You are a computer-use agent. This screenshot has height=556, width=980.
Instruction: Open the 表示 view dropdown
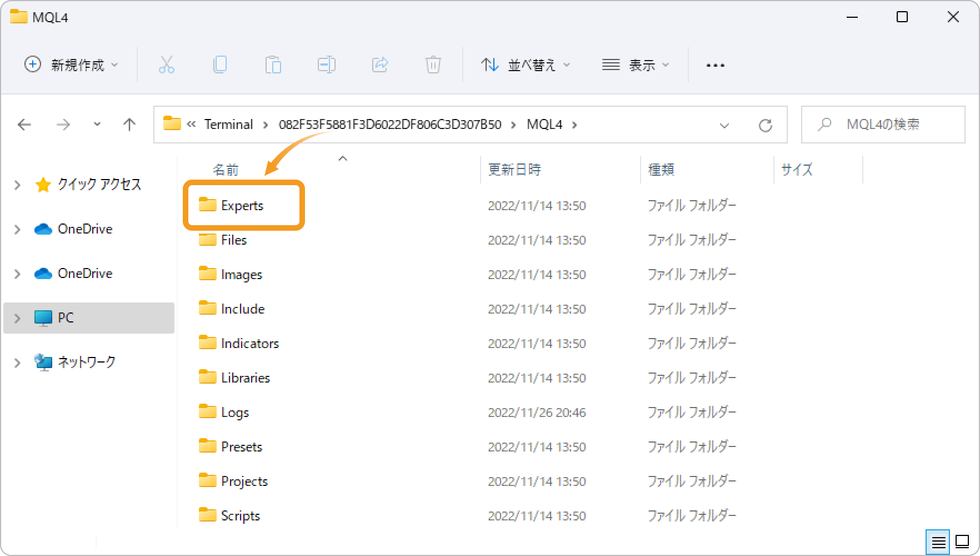(636, 65)
